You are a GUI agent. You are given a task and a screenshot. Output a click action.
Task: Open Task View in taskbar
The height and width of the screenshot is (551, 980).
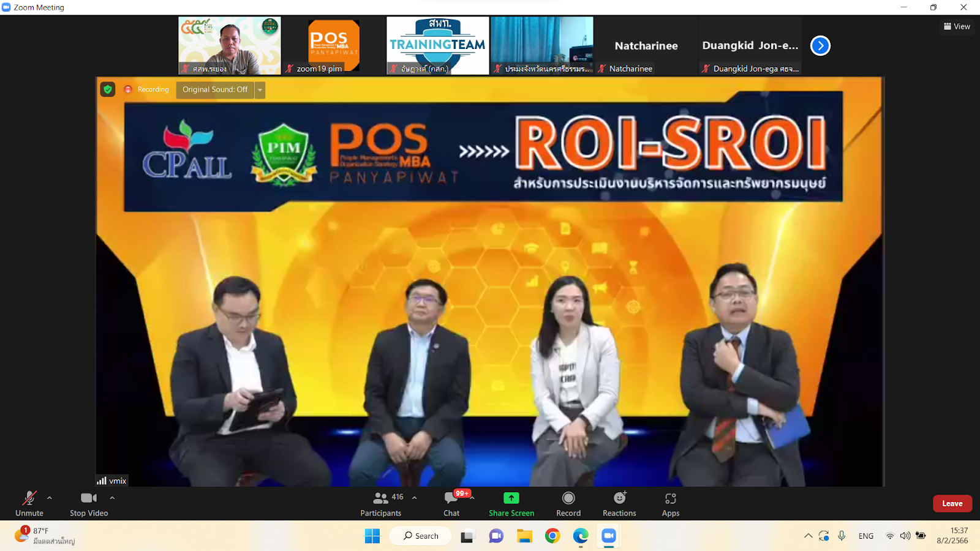pyautogui.click(x=468, y=536)
